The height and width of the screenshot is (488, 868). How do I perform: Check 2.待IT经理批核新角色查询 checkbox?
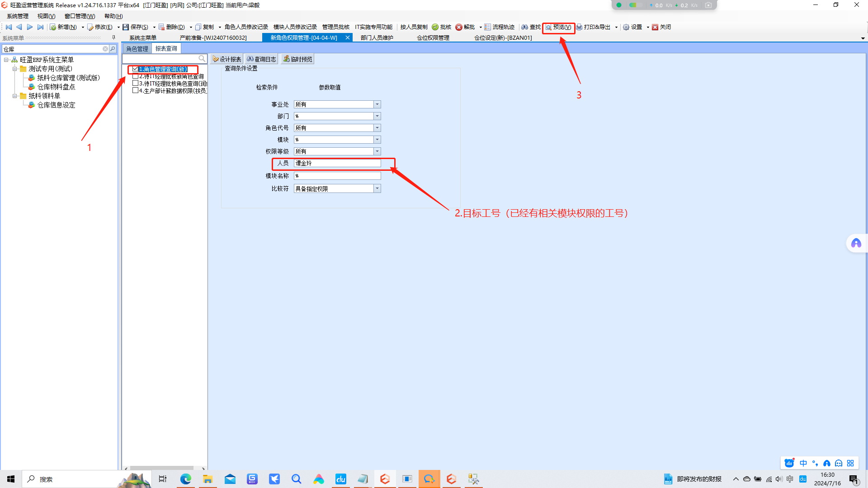135,76
